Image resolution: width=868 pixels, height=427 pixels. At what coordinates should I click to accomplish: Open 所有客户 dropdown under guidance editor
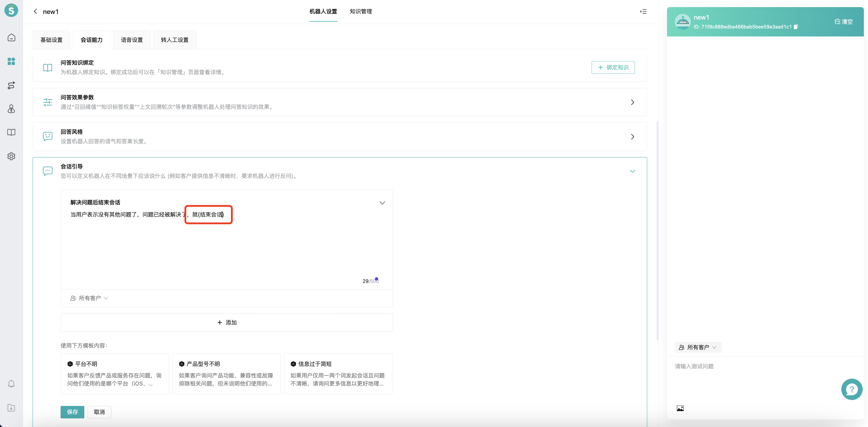89,299
